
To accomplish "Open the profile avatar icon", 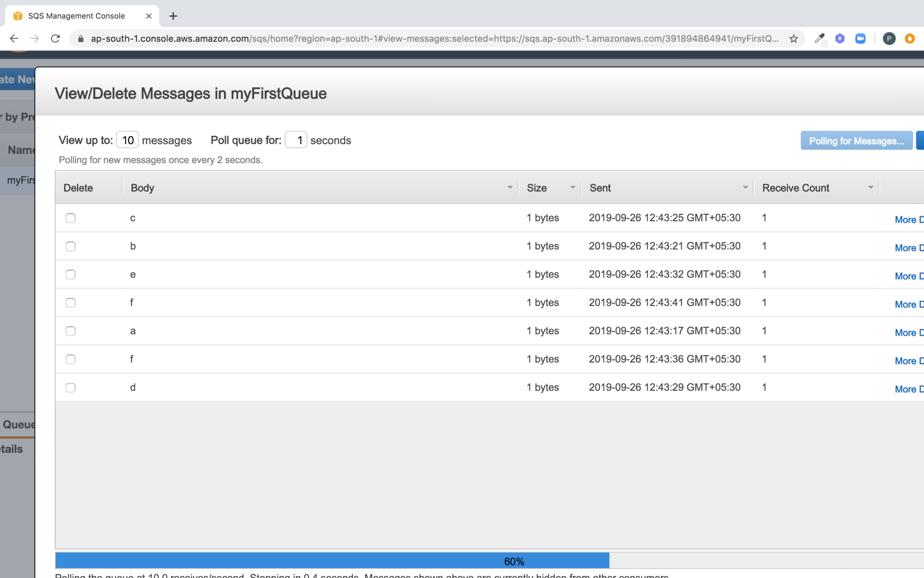I will [889, 39].
